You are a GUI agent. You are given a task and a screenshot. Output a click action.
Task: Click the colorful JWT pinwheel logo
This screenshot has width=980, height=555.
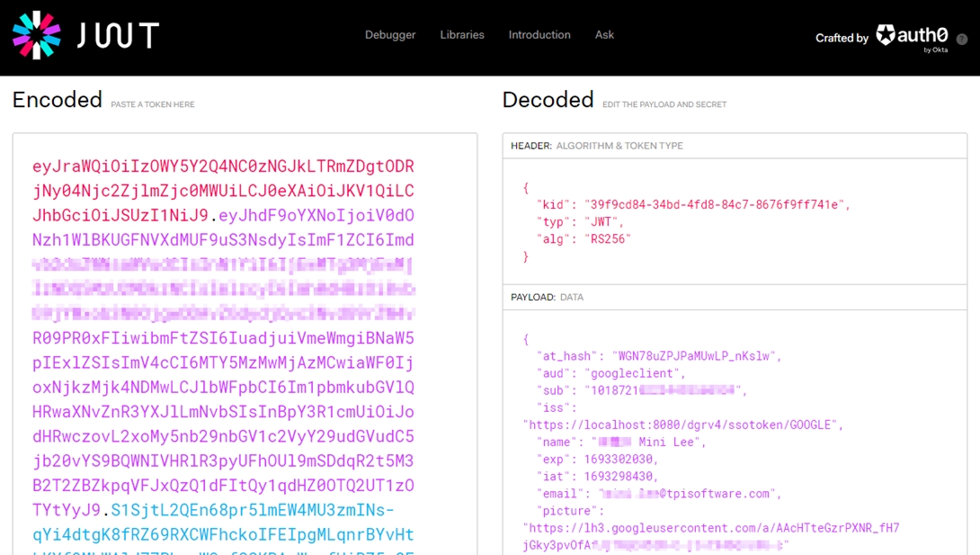coord(36,35)
